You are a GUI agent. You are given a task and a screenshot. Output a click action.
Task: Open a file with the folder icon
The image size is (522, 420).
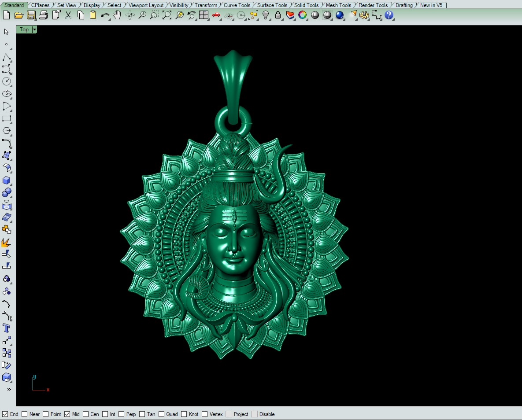[19, 15]
